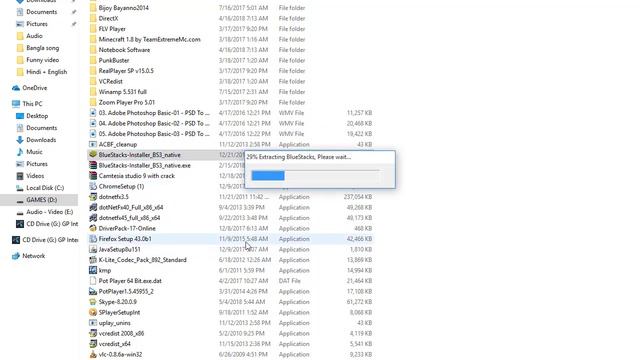Select the Pot Player 64 Bit.exe.dat file icon
Viewport: 640px width, 360px height.
93,281
